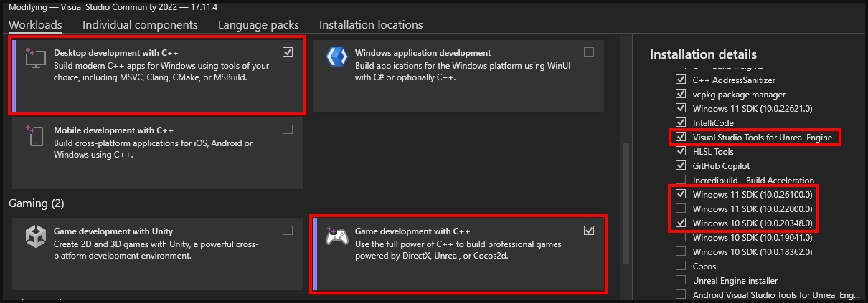Check Incredibuild - Build Acceleration
This screenshot has width=868, height=303.
[x=681, y=181]
